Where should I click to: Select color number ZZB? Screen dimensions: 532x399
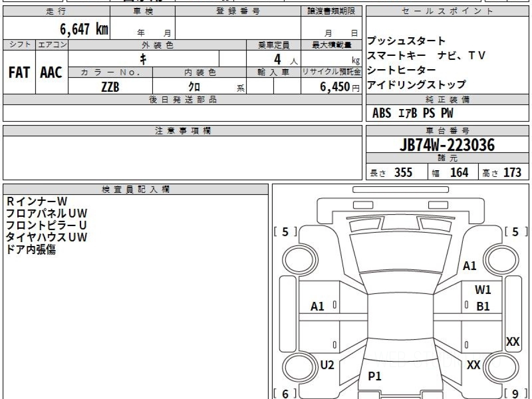pos(110,87)
